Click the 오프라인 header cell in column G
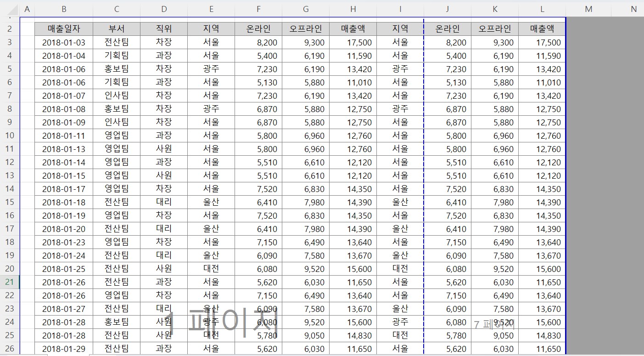644x356 pixels. pyautogui.click(x=305, y=28)
